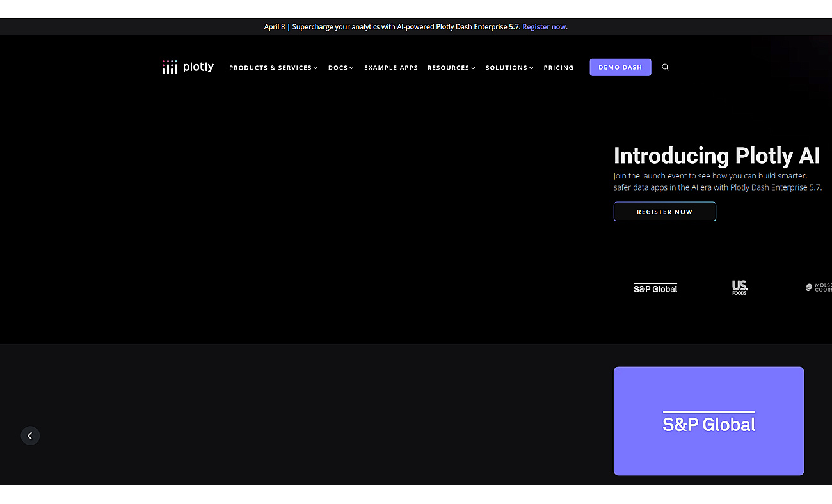This screenshot has width=832, height=504.
Task: Click the 'Join the launch event' paragraph
Action: (717, 182)
